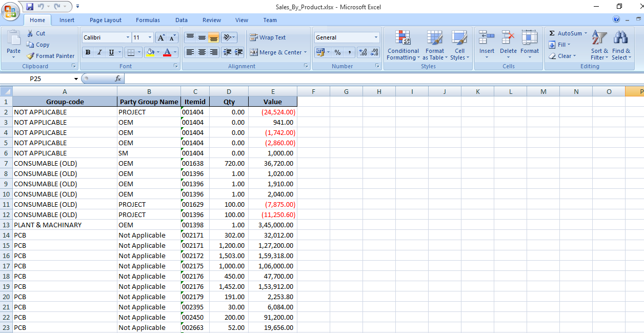Click Increase Decimal icon
The height and width of the screenshot is (333, 644).
click(x=363, y=52)
